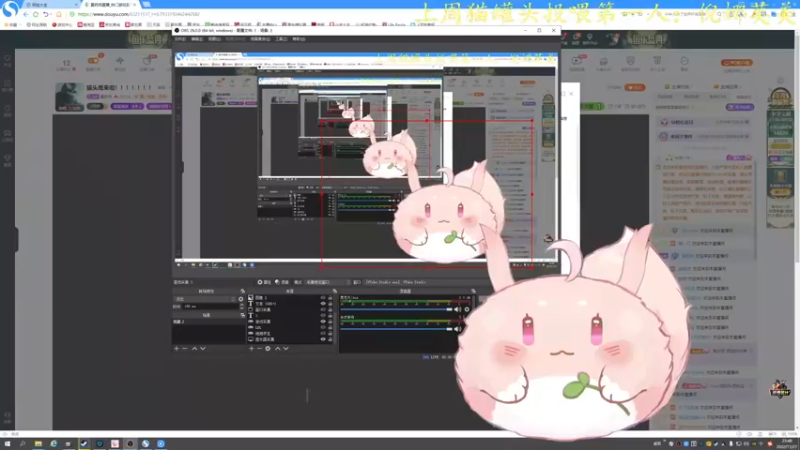This screenshot has width=800, height=450.
Task: Pop out the scene transitions dock icon
Action: point(242,291)
